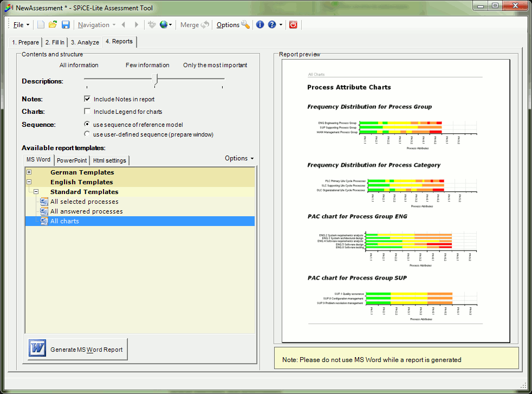This screenshot has width=532, height=394.
Task: Click the New document icon in toolbar
Action: tap(41, 25)
